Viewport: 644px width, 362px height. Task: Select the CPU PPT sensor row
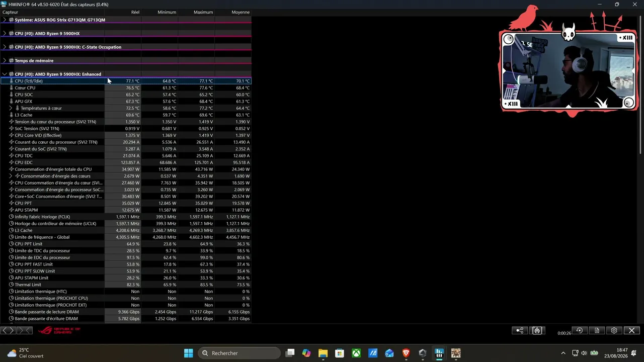pos(126,203)
